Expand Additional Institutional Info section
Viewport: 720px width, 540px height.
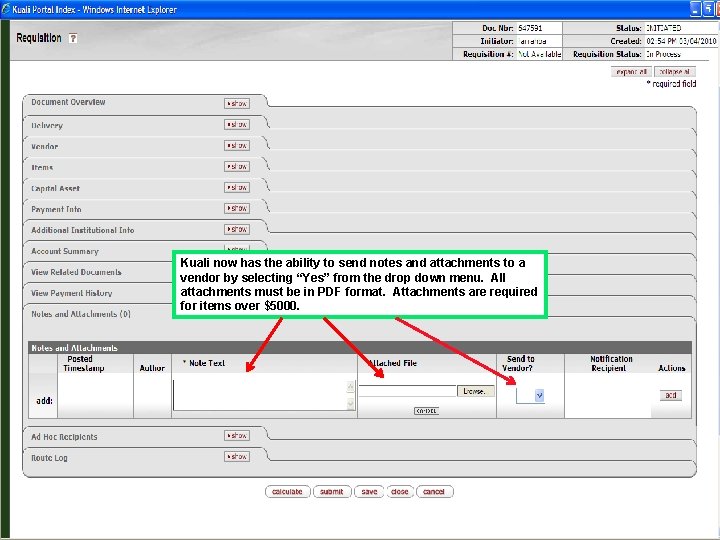pyautogui.click(x=237, y=229)
